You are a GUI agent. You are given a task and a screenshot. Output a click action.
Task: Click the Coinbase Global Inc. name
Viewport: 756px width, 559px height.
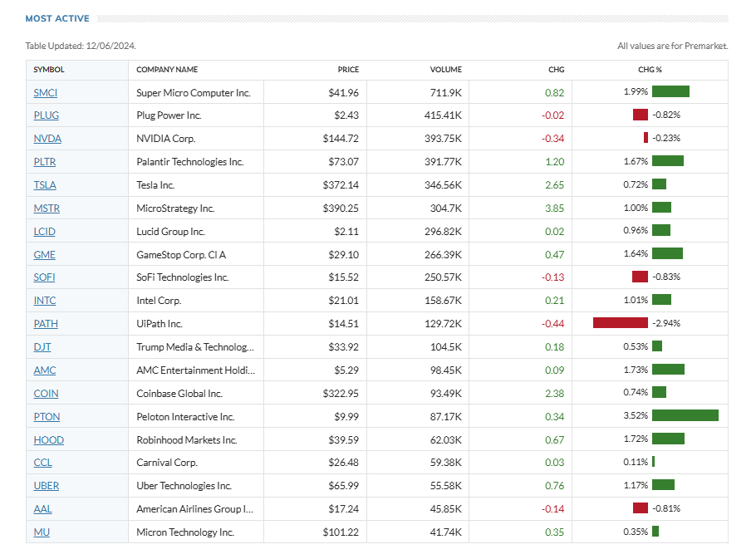(x=179, y=393)
